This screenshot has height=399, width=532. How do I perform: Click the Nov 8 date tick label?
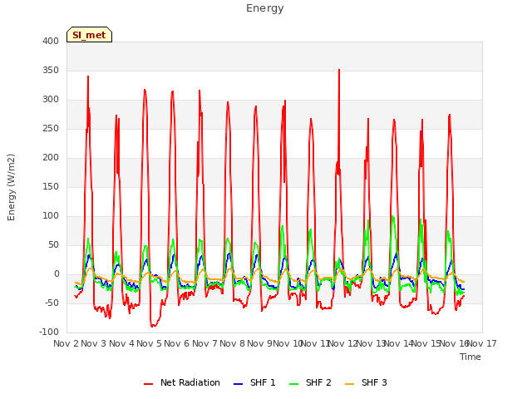[x=232, y=343]
